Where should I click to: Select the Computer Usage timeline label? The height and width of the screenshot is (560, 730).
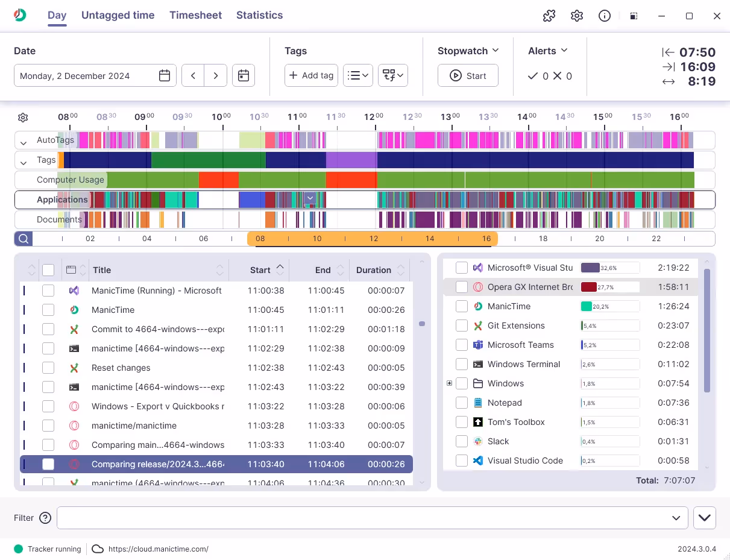(x=71, y=180)
